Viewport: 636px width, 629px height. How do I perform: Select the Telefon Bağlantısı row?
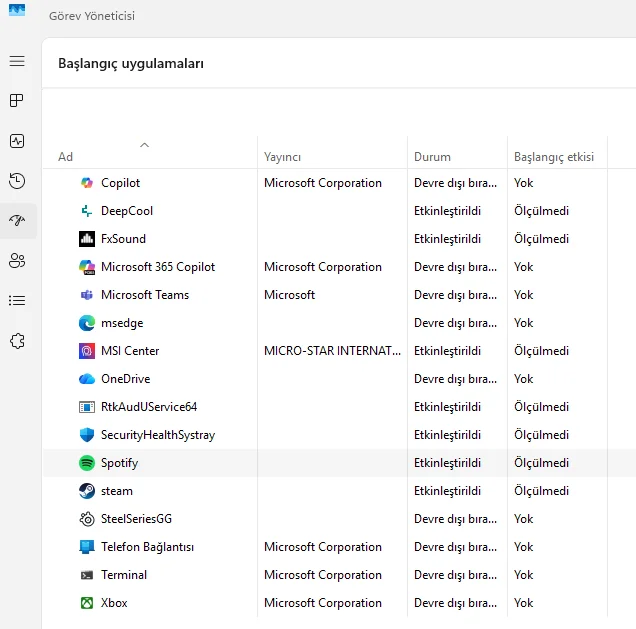(x=147, y=547)
